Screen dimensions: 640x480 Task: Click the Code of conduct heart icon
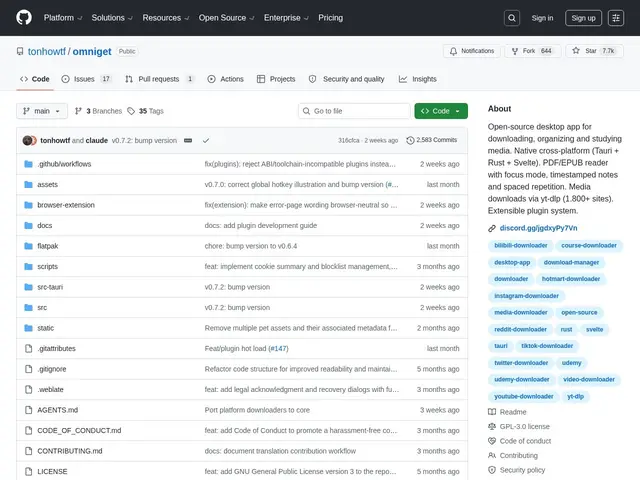(492, 441)
